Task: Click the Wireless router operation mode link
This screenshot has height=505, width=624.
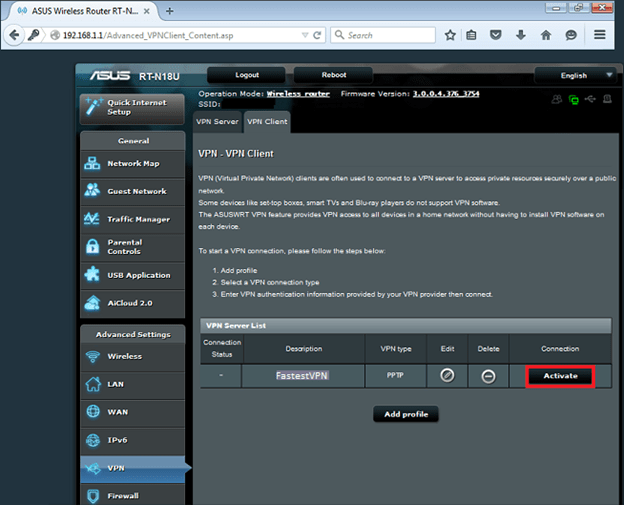Action: tap(298, 94)
